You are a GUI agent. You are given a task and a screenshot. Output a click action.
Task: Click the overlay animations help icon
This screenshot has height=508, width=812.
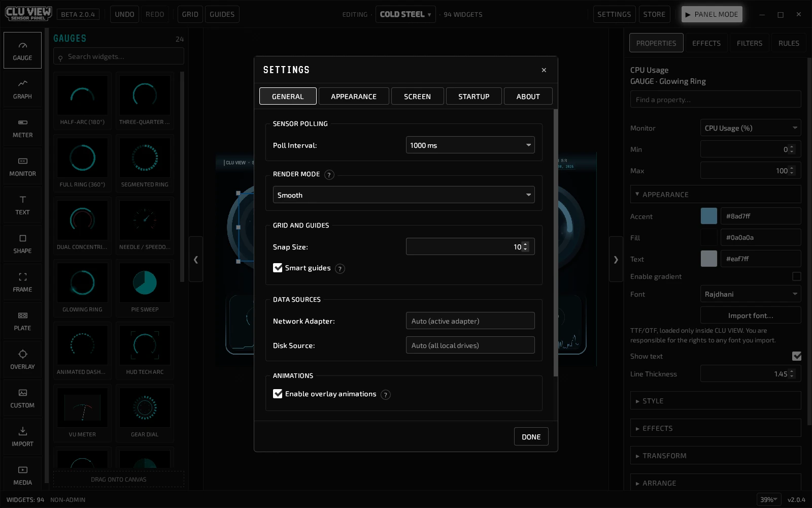[x=386, y=395]
